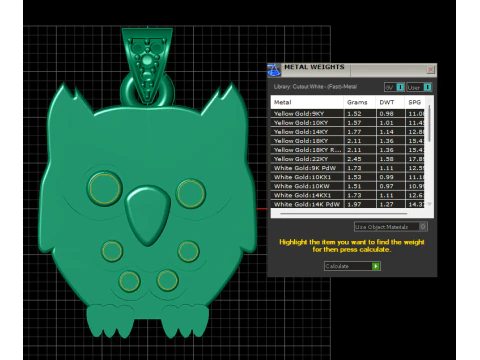This screenshot has width=480, height=360.
Task: Click the 0.97 DWT cell for 10KW
Action: [390, 186]
